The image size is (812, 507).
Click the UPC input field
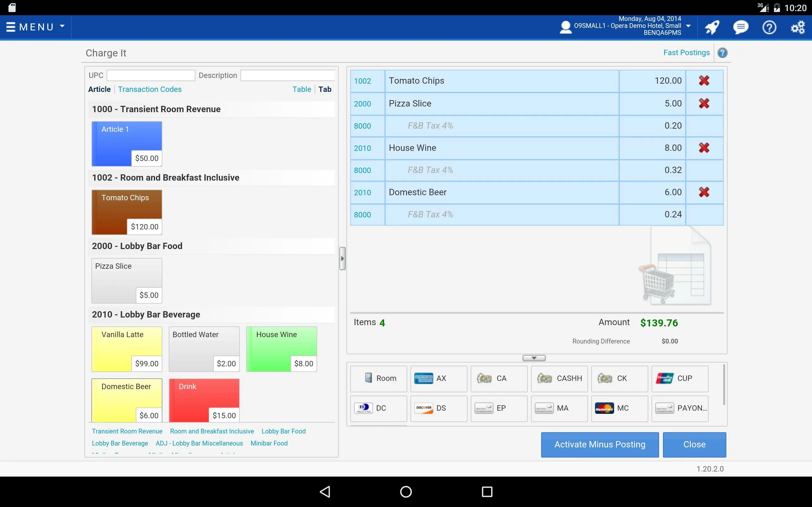(x=151, y=75)
